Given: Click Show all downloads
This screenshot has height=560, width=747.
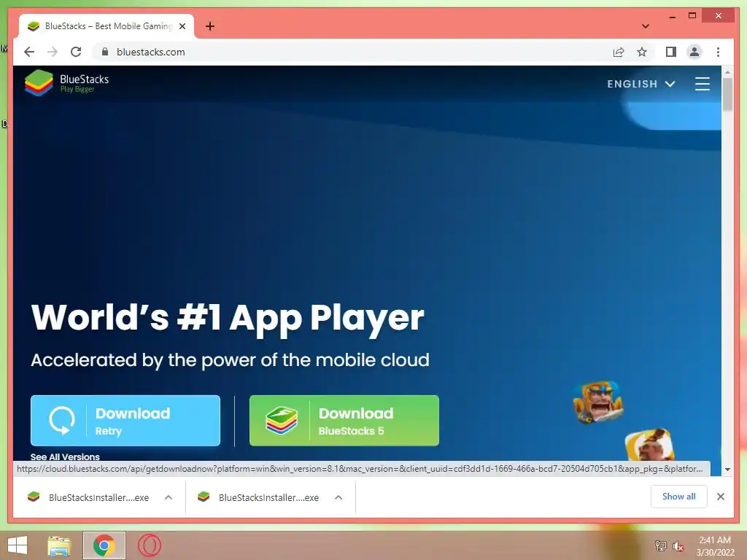Looking at the screenshot, I should point(679,497).
